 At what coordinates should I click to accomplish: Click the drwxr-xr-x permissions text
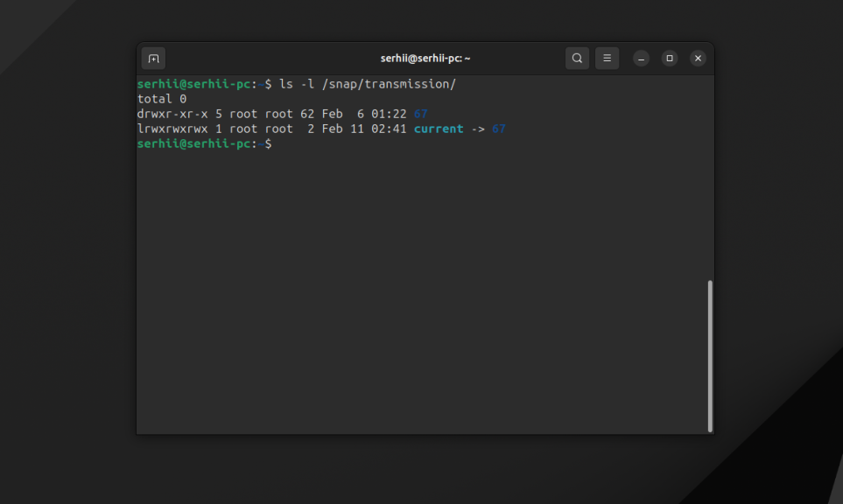[172, 114]
